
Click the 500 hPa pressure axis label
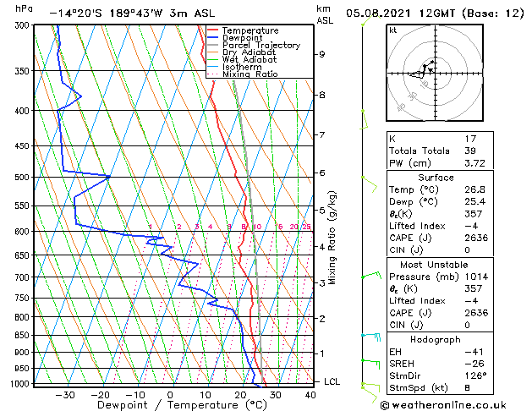(x=22, y=178)
